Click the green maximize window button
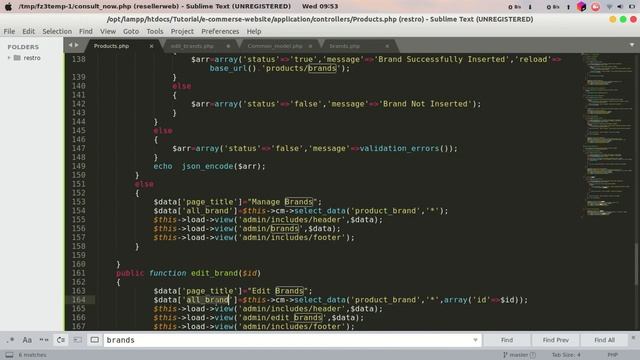The height and width of the screenshot is (360, 640). coord(623,19)
